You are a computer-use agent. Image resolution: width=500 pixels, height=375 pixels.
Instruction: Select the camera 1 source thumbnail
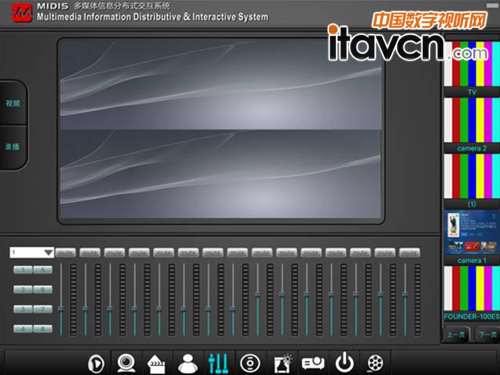pos(472,237)
